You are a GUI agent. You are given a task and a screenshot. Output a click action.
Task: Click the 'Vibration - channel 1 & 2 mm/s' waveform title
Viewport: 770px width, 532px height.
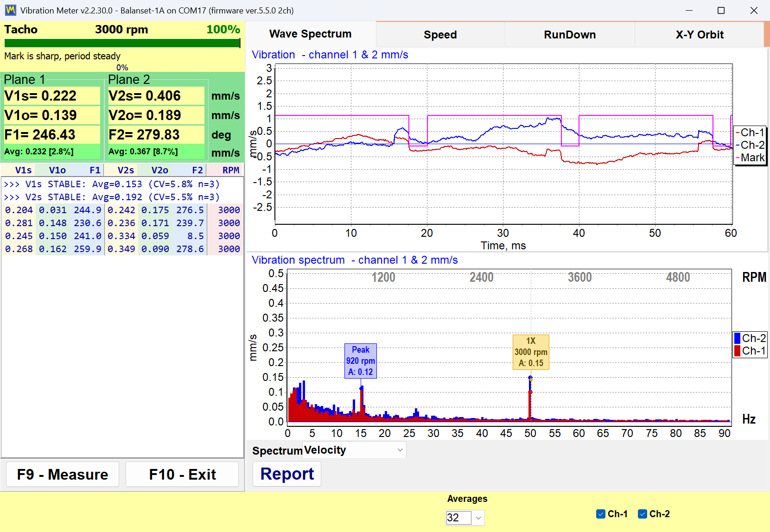(x=330, y=55)
